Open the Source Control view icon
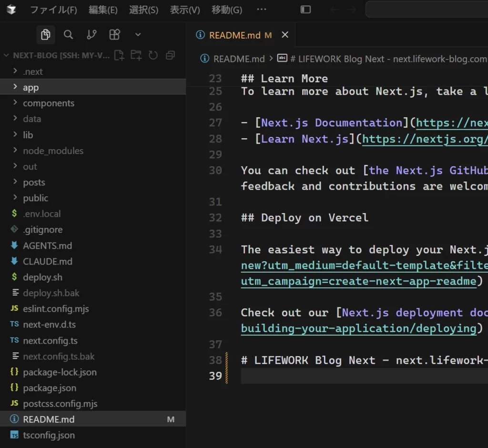This screenshot has width=488, height=448. pos(91,35)
